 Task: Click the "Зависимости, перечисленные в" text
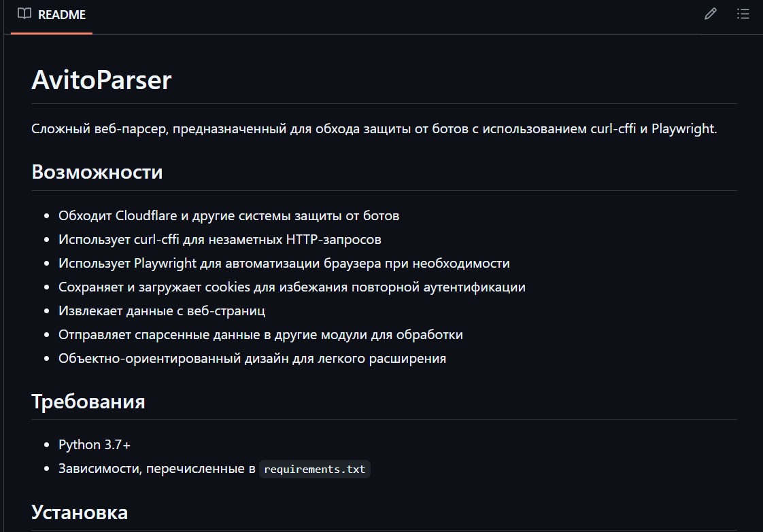click(156, 469)
